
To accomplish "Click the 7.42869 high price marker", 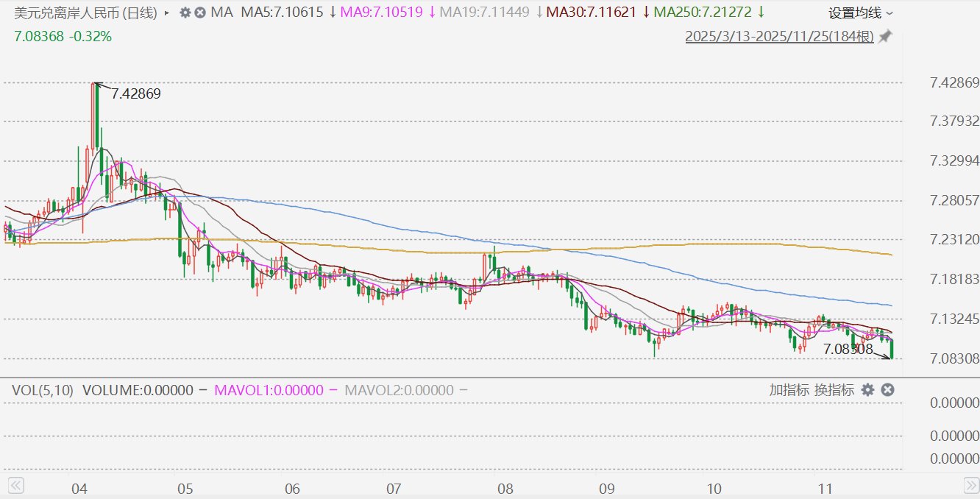I will tap(135, 93).
